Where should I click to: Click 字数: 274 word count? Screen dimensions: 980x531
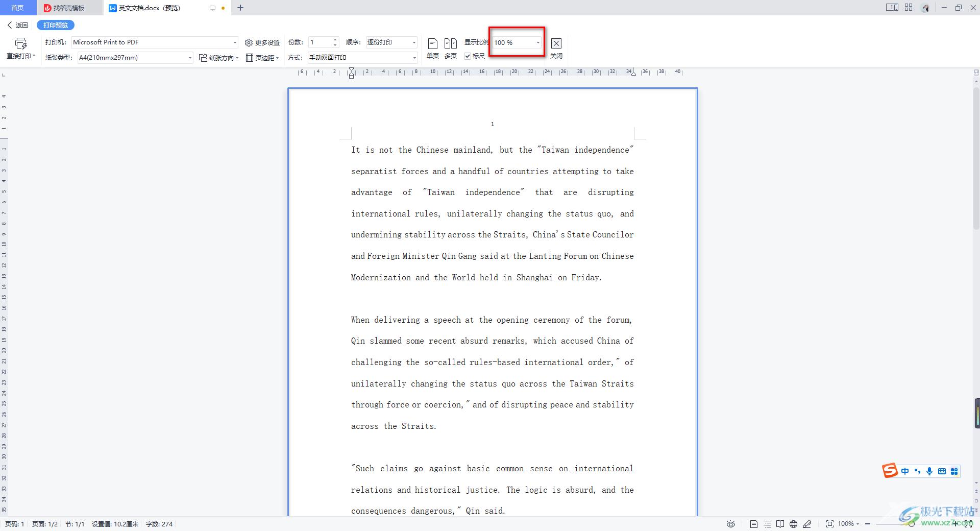pos(159,524)
